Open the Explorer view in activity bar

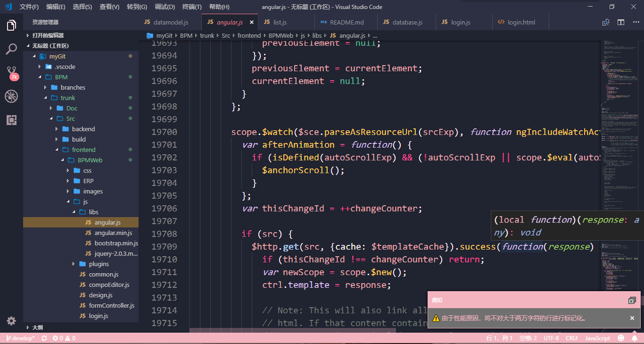[11, 25]
